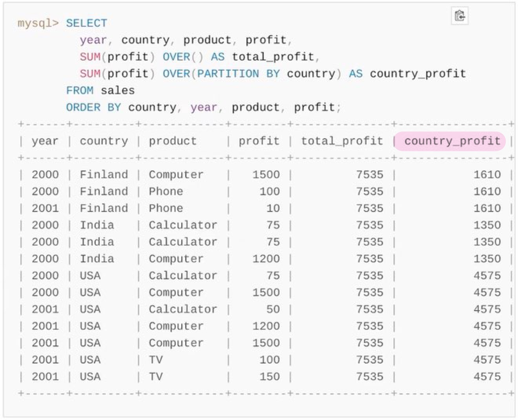Click the SELECT keyword in the query

point(86,23)
